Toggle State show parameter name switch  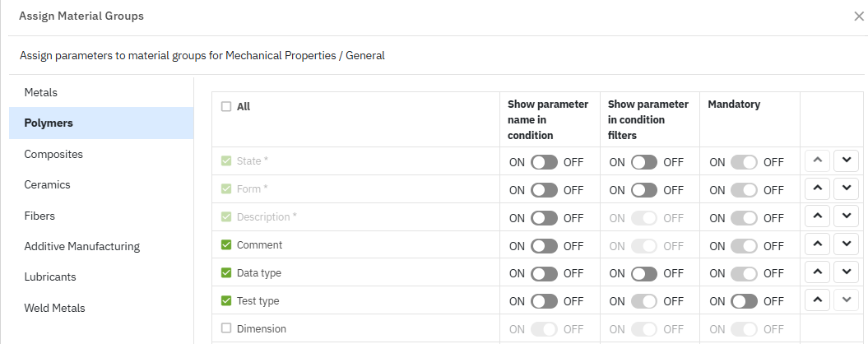pos(544,162)
